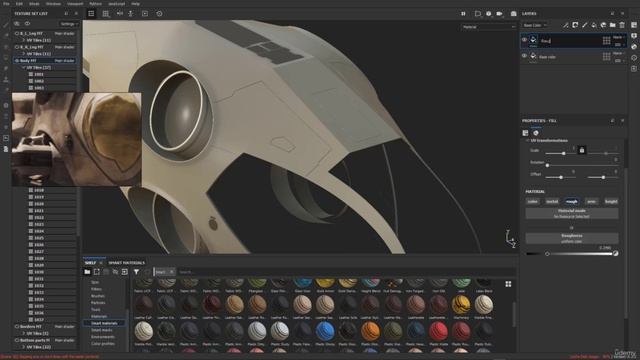Image resolution: width=640 pixels, height=360 pixels.
Task: Delete layer with trash icon
Action: [x=622, y=25]
